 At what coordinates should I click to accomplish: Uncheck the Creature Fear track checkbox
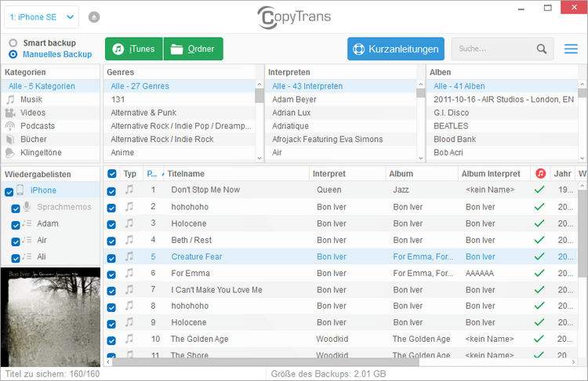[x=111, y=258]
